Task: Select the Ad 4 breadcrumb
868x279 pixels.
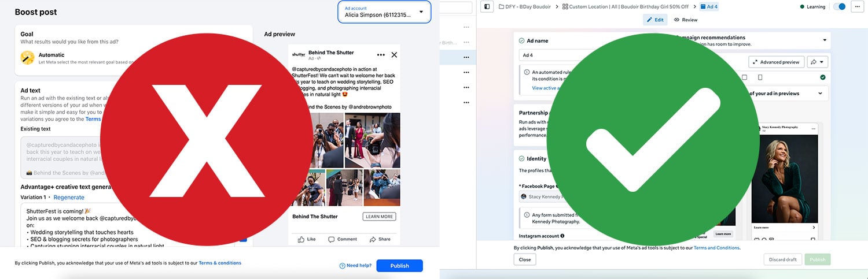Action: point(709,6)
